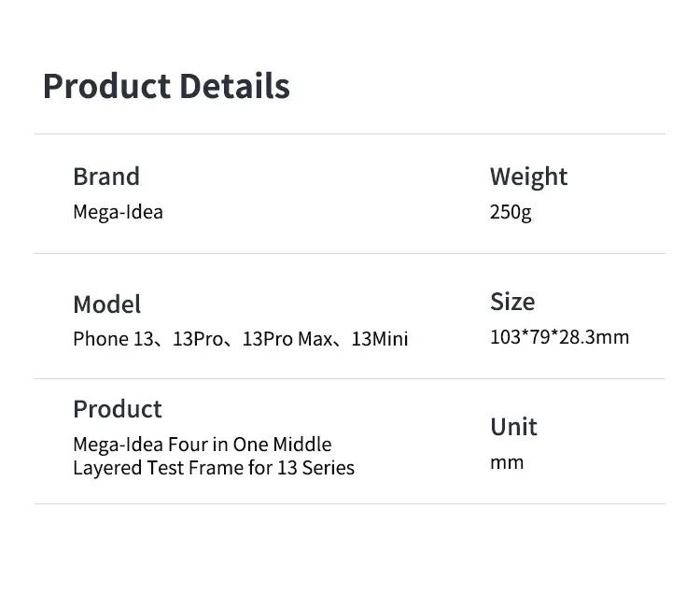Select the Product label
This screenshot has height=594, width=700.
pos(118,409)
